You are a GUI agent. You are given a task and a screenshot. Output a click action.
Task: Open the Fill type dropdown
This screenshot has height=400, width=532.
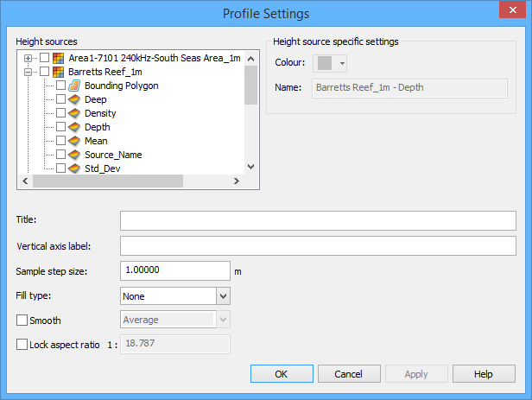click(223, 295)
